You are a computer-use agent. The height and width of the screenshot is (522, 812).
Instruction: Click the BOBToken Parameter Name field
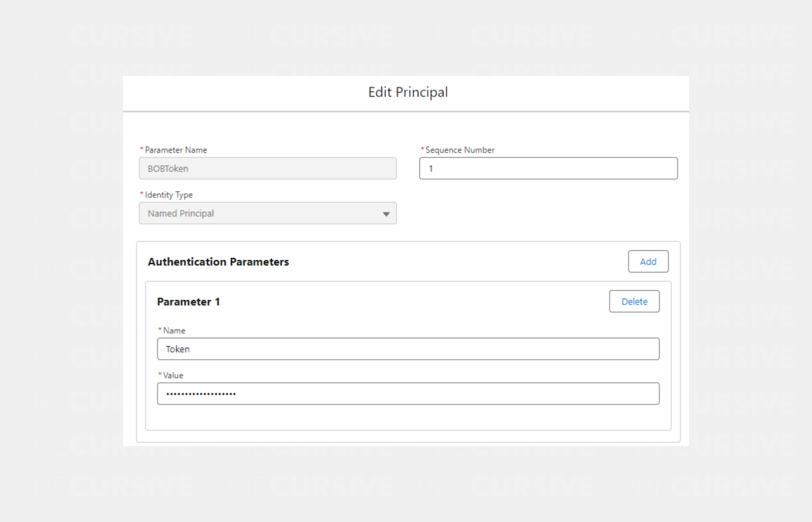(267, 168)
